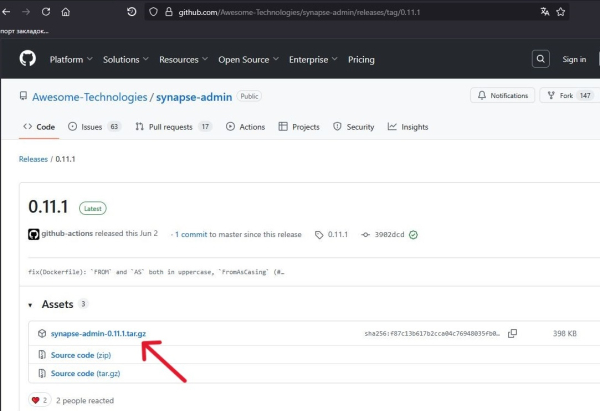Download synapse-admin-0.11.1.tar.gz
Viewport: 600px width, 411px height.
pyautogui.click(x=98, y=333)
